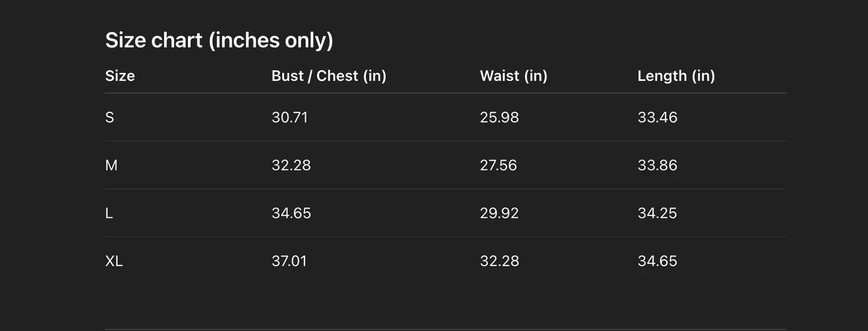Click the 34.25 length value
The height and width of the screenshot is (331, 868).
tap(657, 213)
